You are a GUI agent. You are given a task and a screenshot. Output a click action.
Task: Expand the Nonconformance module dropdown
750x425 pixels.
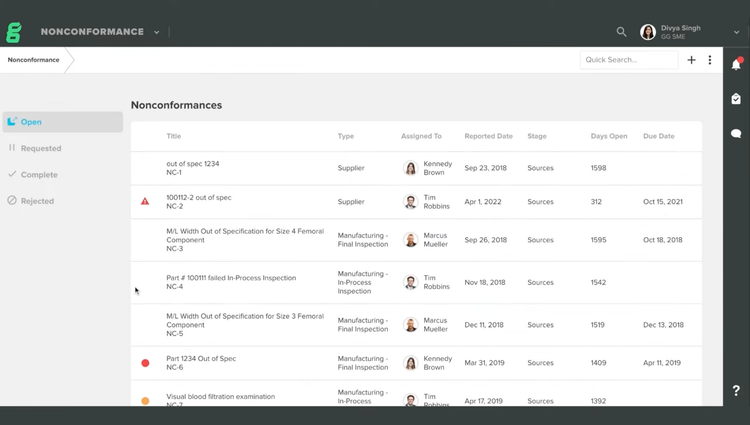click(x=157, y=32)
